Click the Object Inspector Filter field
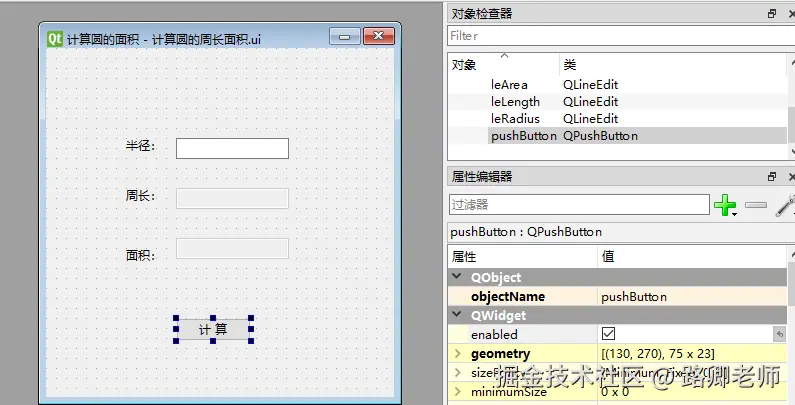 click(621, 36)
